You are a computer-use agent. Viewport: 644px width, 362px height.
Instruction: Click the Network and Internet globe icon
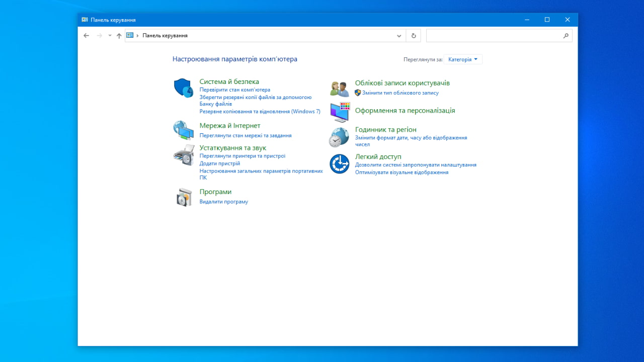[x=184, y=130]
